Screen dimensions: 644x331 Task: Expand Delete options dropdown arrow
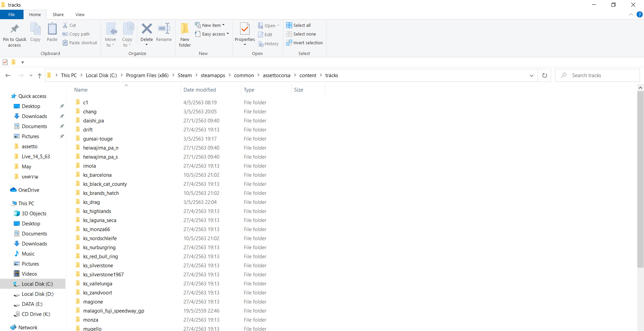click(147, 45)
